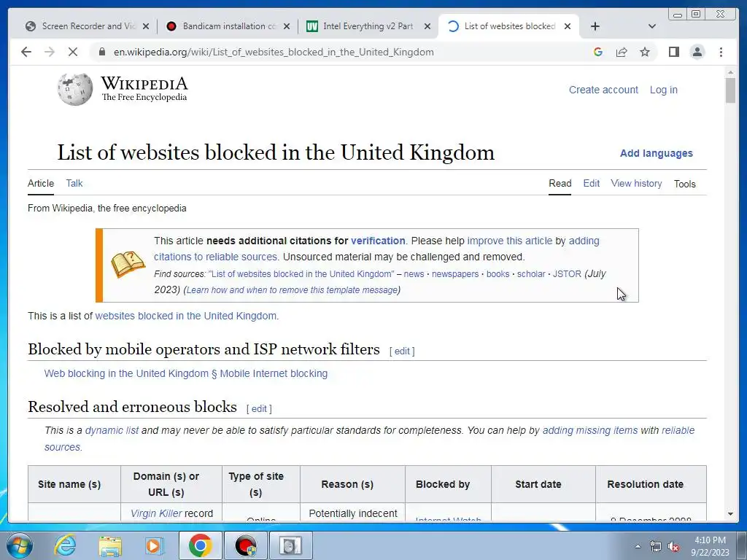This screenshot has height=560, width=747.
Task: Open the Log in link
Action: pyautogui.click(x=664, y=90)
